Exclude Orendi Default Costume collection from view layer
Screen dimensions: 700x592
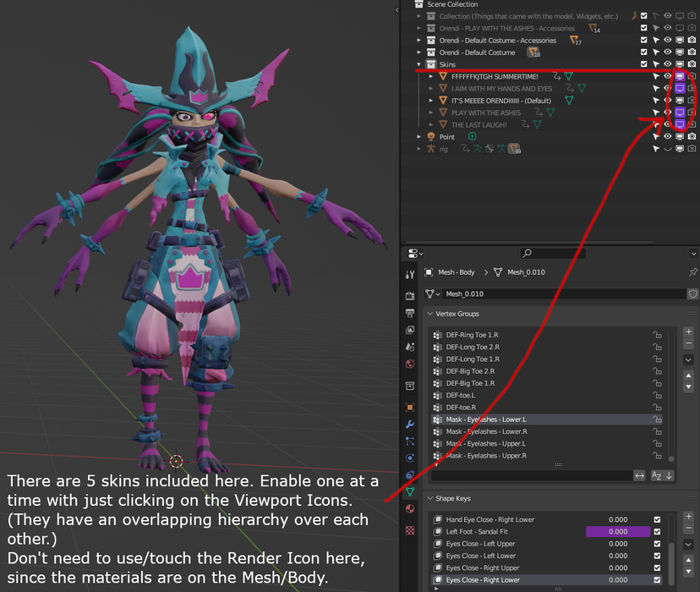click(x=643, y=52)
